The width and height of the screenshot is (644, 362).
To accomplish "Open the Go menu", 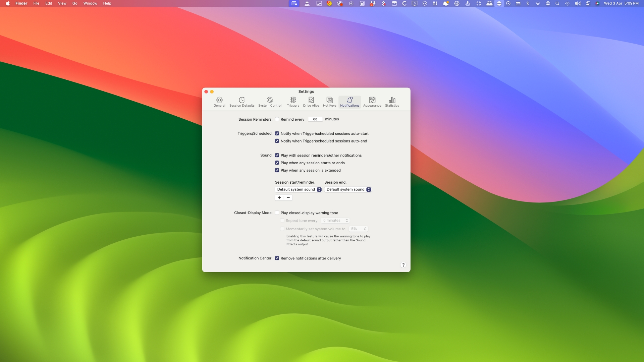I will pyautogui.click(x=75, y=3).
